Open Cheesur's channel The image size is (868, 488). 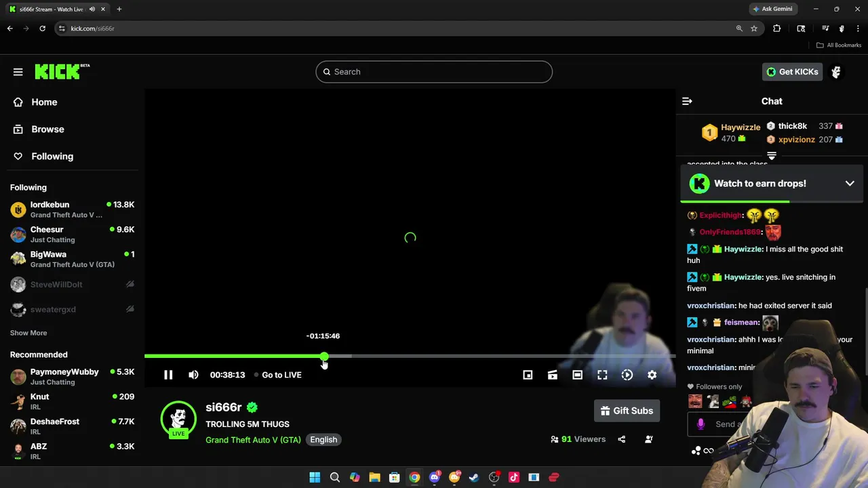coord(72,235)
